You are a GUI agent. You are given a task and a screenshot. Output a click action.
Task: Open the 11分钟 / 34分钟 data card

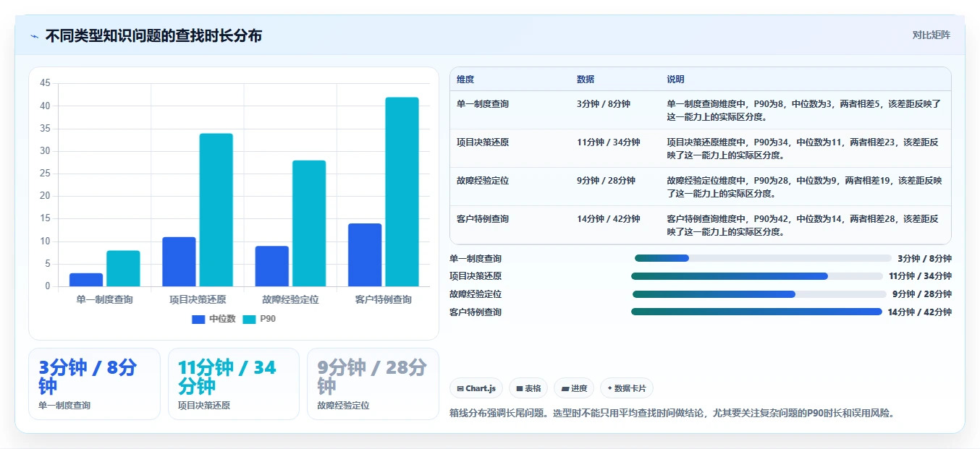tap(234, 384)
